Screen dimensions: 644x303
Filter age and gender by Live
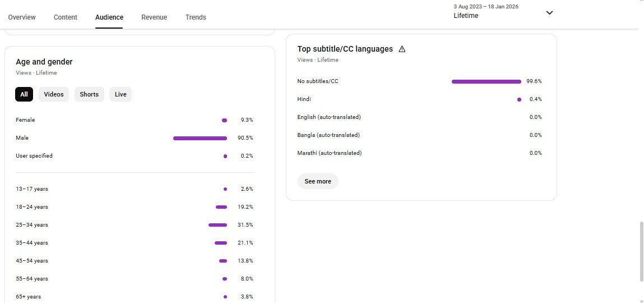[121, 94]
